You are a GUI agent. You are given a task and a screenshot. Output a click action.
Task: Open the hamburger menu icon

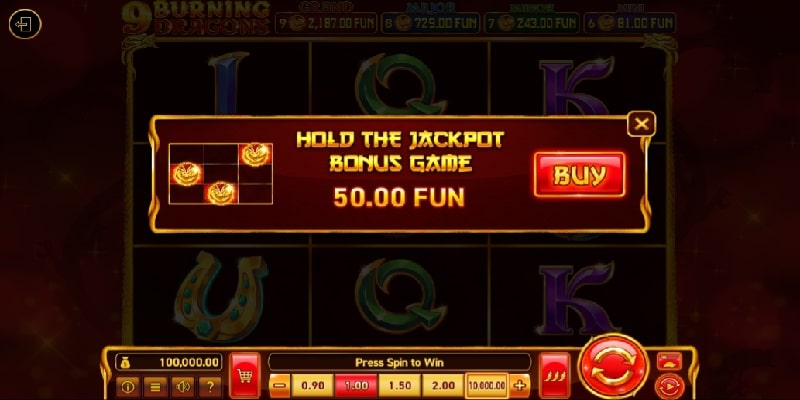pyautogui.click(x=155, y=387)
